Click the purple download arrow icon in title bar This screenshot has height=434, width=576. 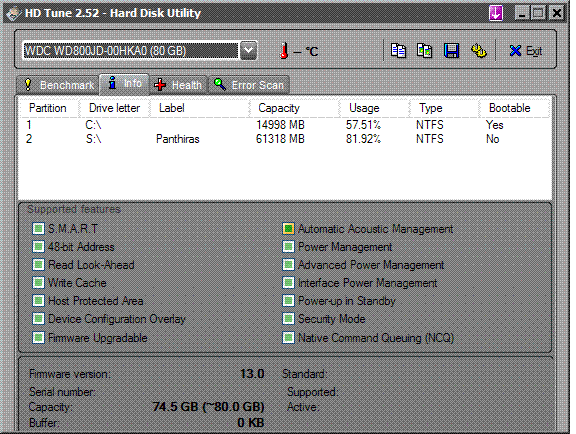pos(496,14)
